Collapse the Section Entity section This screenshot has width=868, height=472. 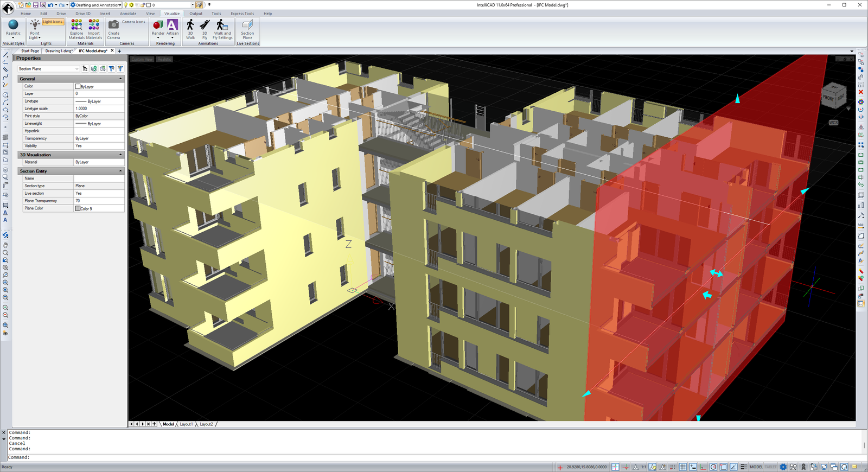click(x=120, y=171)
